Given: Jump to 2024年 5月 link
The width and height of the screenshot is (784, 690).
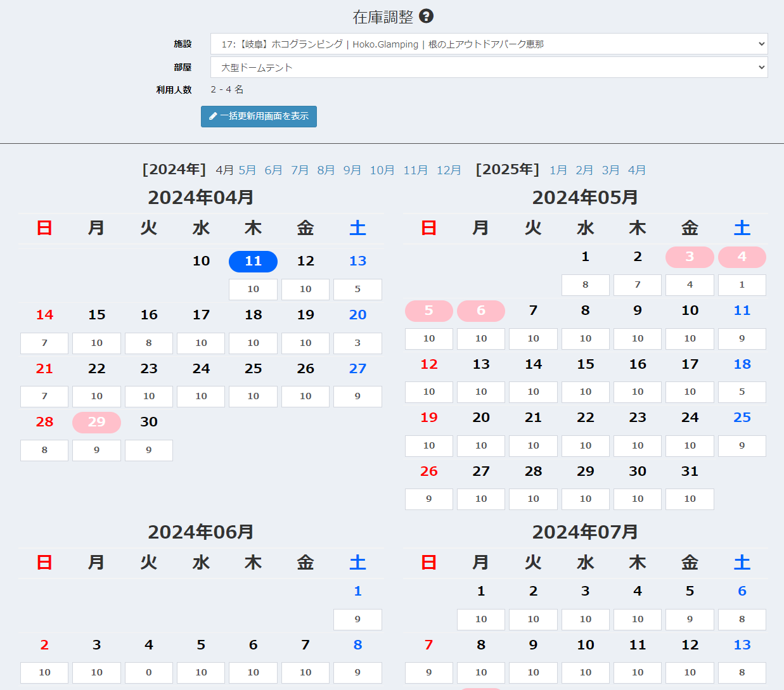Looking at the screenshot, I should (x=247, y=170).
